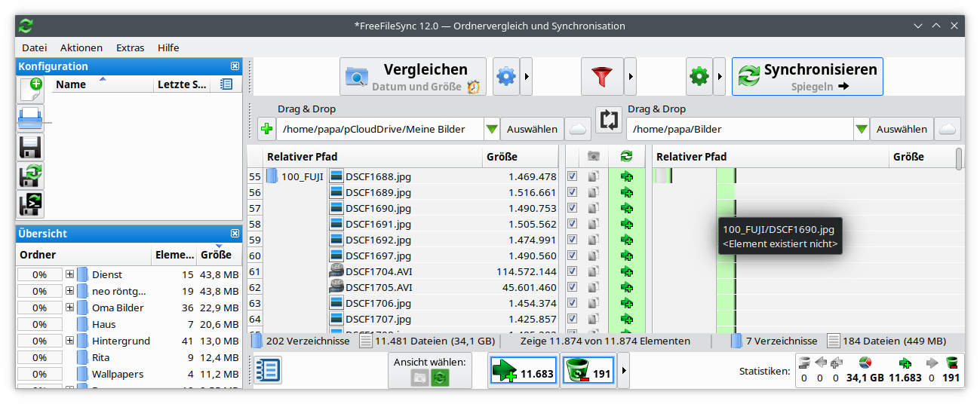Image resolution: width=980 pixels, height=404 pixels.
Task: Open a saved configuration file
Action: pos(32,118)
